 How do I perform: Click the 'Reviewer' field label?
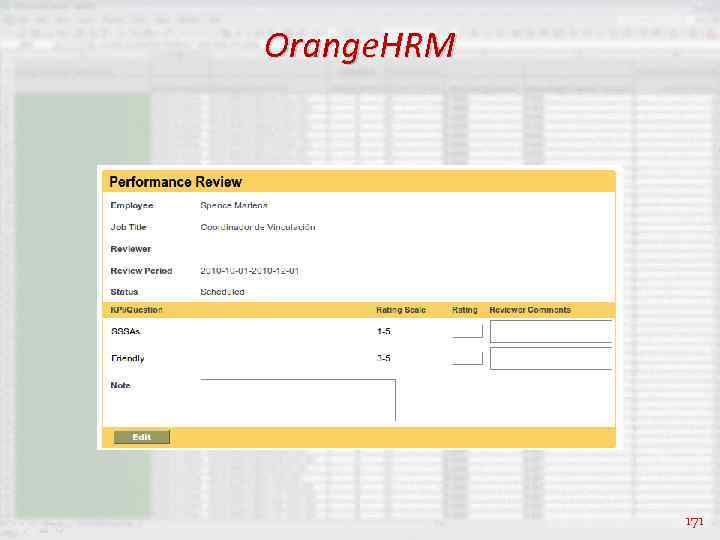tap(131, 249)
